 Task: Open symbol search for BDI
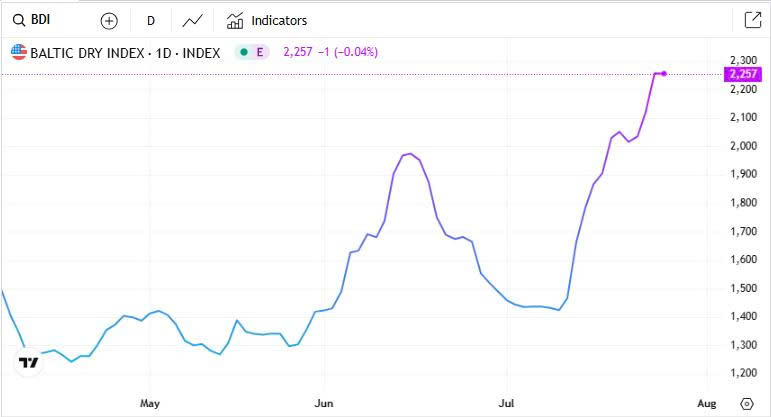click(32, 20)
